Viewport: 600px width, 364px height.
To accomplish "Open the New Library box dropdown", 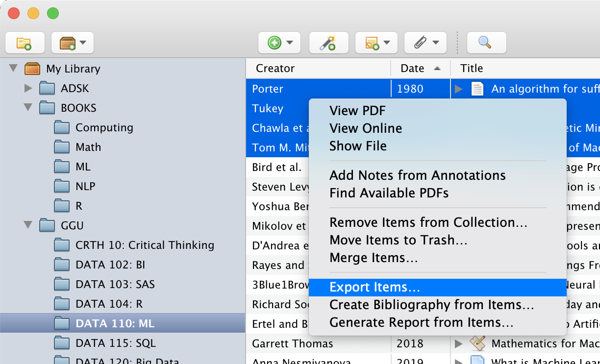I will point(73,43).
